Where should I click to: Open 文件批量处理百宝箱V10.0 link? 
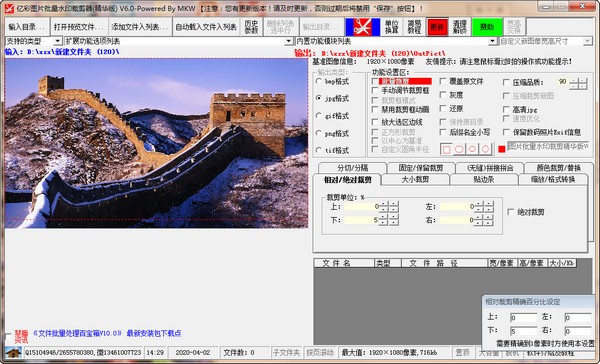77,333
